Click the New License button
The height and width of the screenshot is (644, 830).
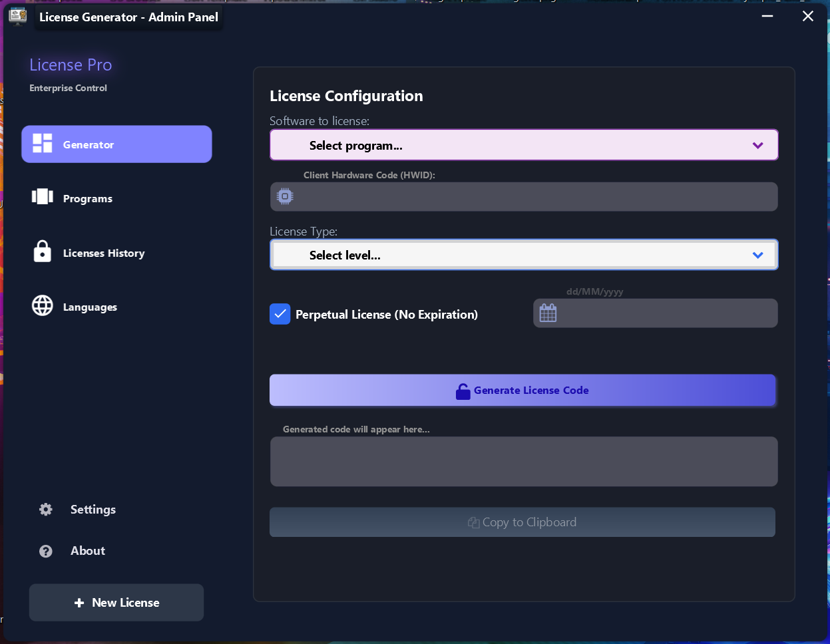[116, 603]
